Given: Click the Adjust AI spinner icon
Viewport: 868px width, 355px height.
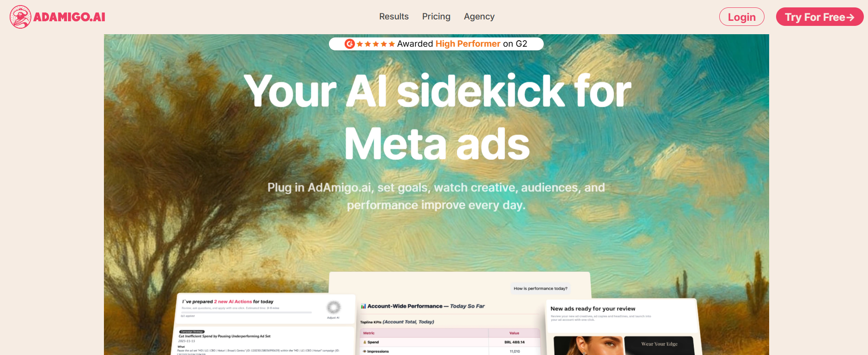Looking at the screenshot, I should pyautogui.click(x=334, y=307).
